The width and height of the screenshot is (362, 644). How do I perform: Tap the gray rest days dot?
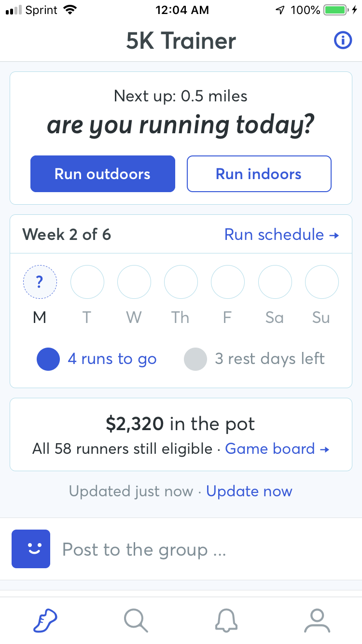pos(195,359)
